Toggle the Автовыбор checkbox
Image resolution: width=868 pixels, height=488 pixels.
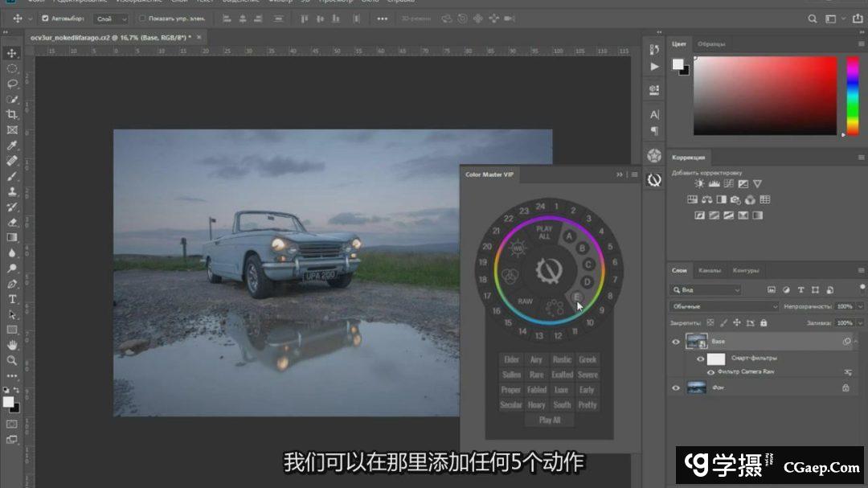click(45, 18)
